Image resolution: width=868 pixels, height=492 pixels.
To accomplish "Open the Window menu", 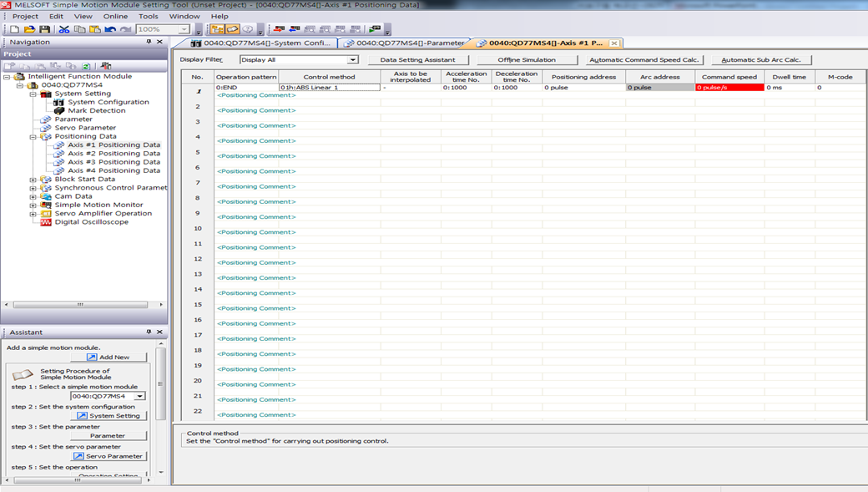I will tap(184, 16).
